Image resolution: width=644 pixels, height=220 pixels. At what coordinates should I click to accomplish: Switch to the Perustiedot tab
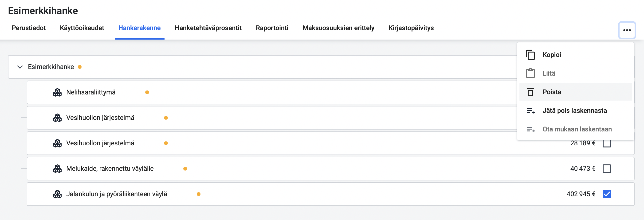coord(29,28)
